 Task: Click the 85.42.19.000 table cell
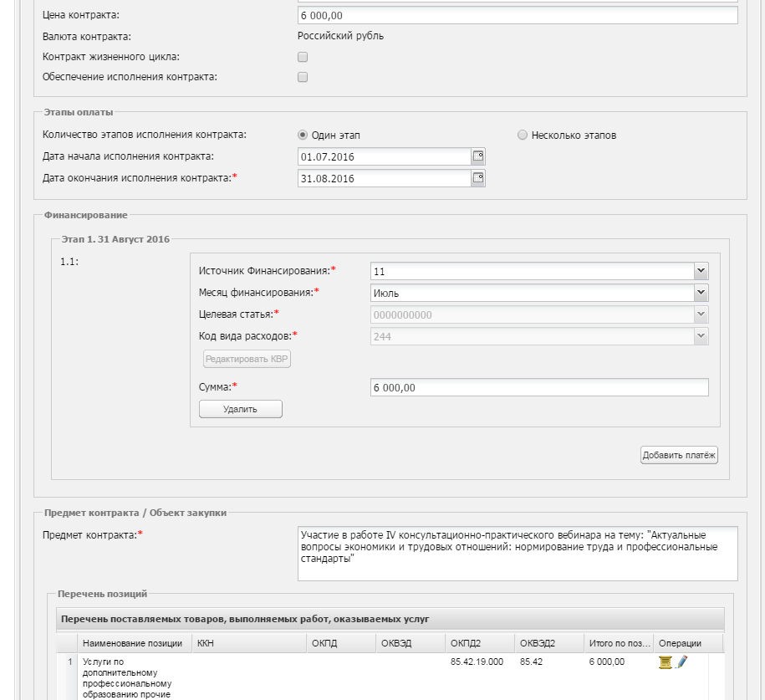click(477, 662)
